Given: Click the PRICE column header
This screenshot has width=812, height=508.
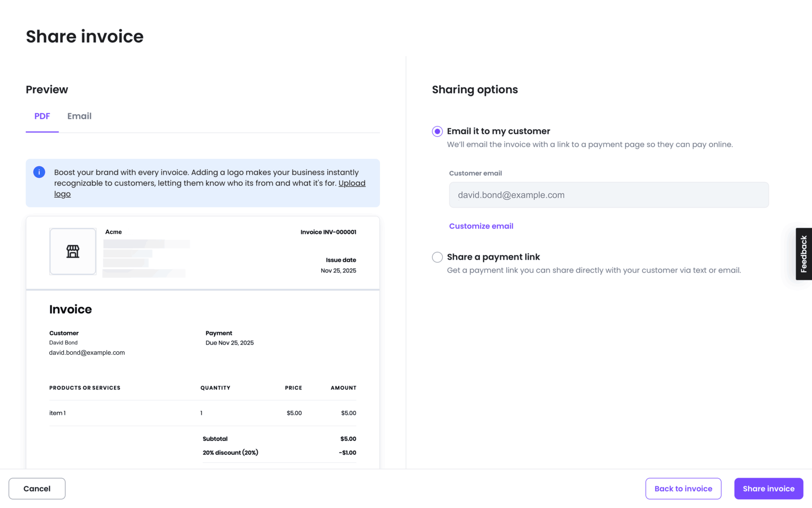Looking at the screenshot, I should point(294,388).
